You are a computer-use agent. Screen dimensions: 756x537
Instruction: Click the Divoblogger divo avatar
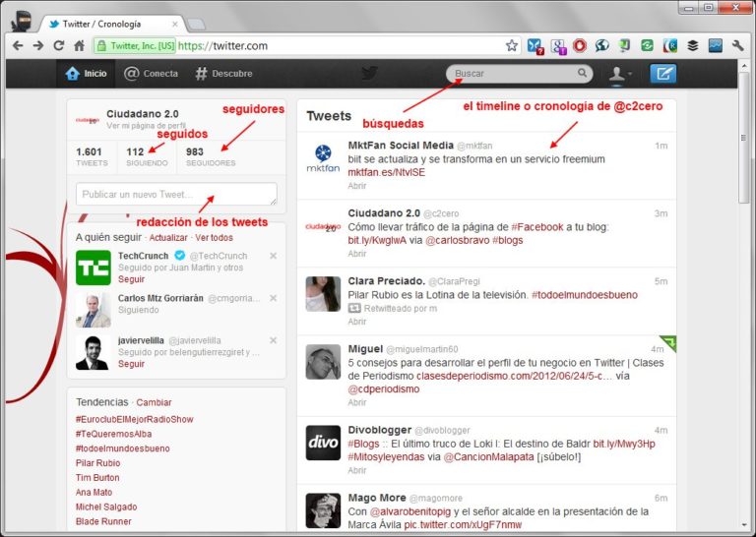click(x=323, y=443)
